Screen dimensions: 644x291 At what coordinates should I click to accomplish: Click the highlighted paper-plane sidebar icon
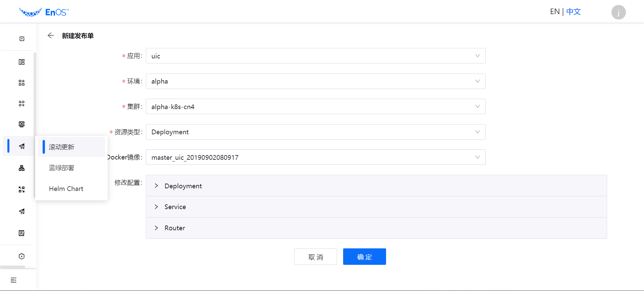[22, 146]
